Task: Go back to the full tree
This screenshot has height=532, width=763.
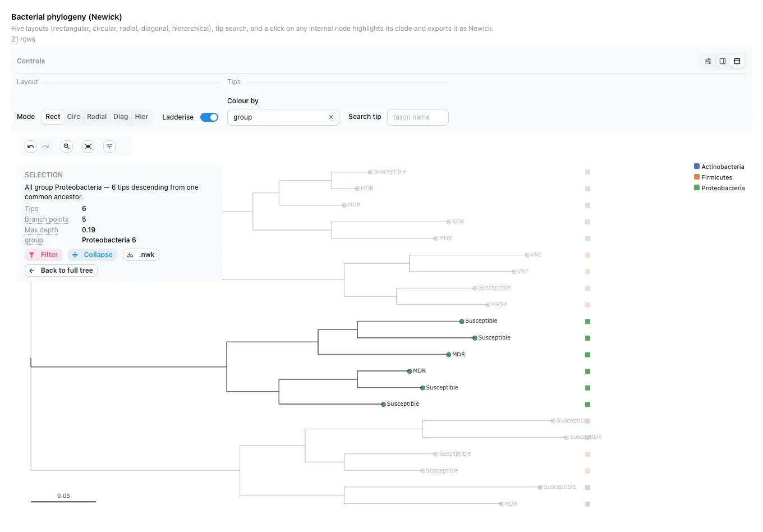Action: click(x=61, y=270)
